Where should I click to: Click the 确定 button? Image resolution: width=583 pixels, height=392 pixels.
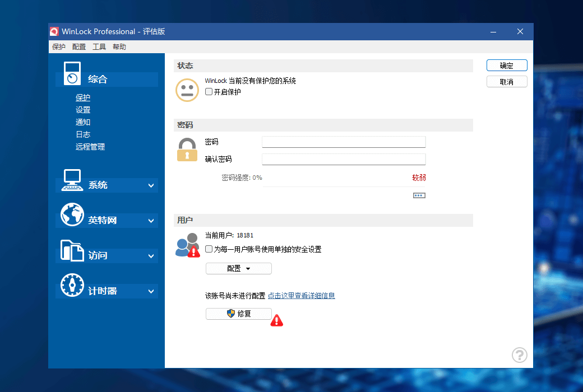[507, 66]
